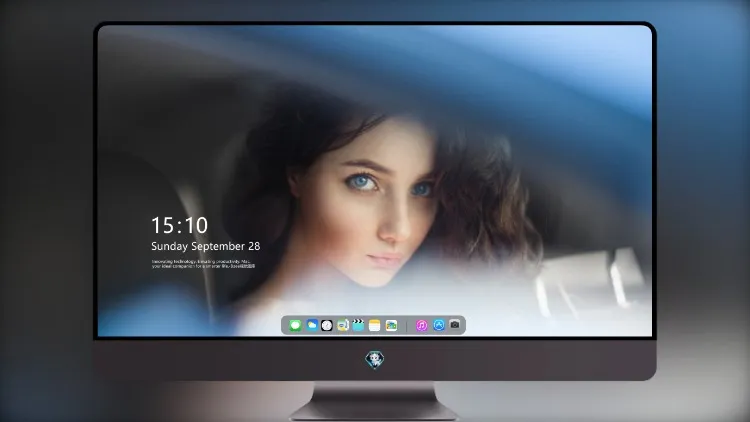Open the photo collage app in the dock

[391, 325]
